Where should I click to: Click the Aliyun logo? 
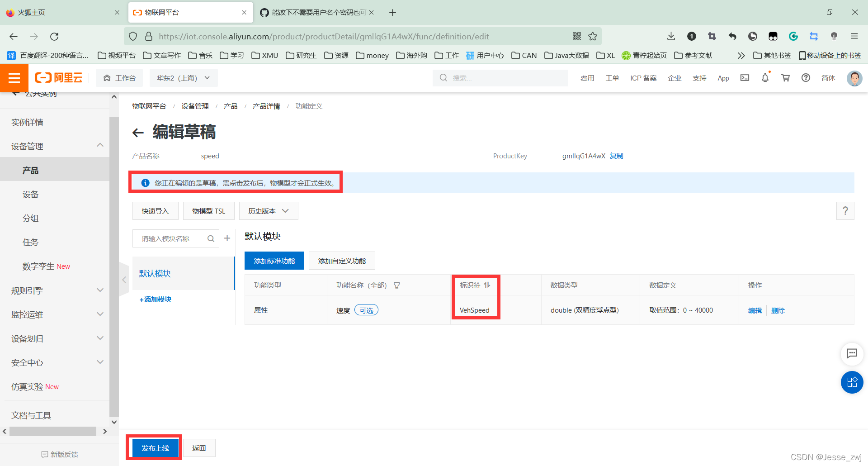coord(58,77)
